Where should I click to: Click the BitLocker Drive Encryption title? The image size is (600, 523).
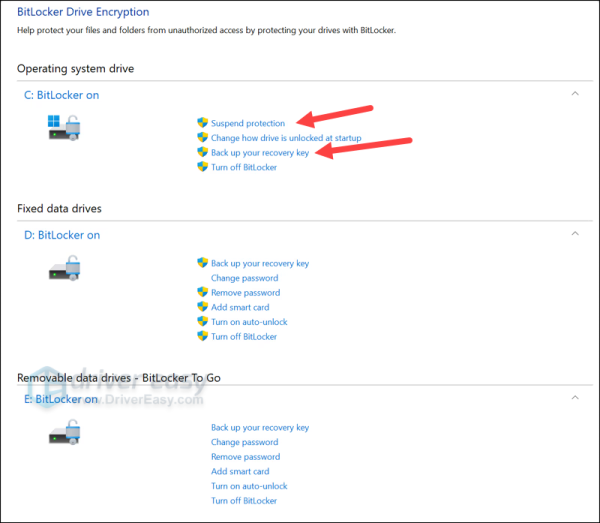(x=83, y=12)
